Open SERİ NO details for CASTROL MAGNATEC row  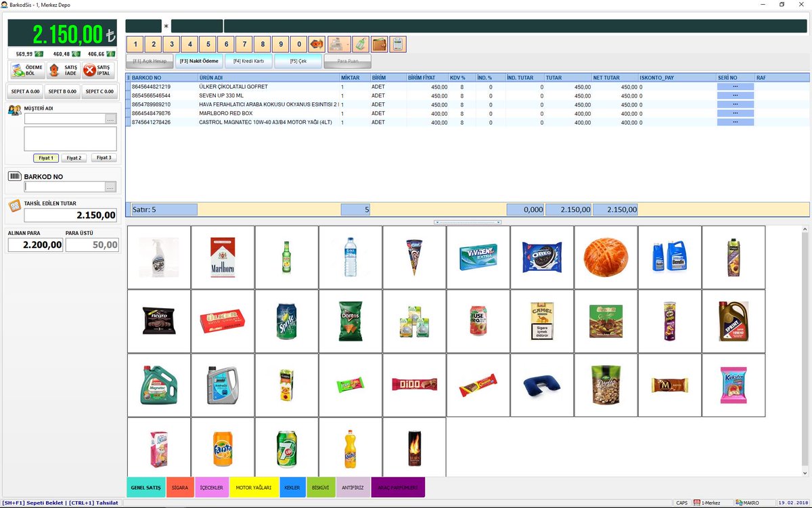click(x=735, y=123)
